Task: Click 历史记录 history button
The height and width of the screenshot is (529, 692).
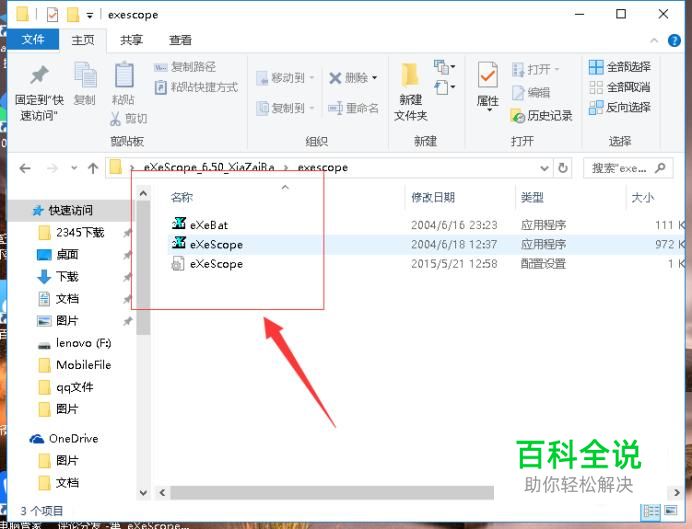Action: [541, 116]
